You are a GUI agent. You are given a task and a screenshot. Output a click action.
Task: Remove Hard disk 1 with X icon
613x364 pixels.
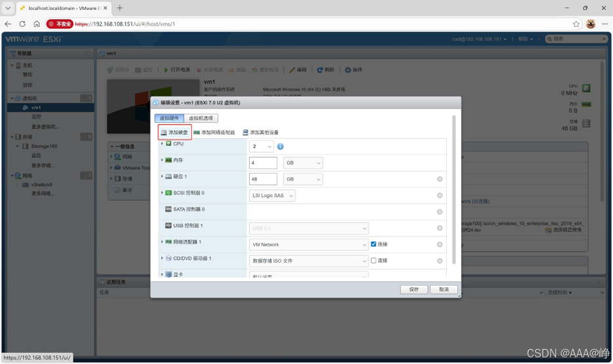pos(440,179)
